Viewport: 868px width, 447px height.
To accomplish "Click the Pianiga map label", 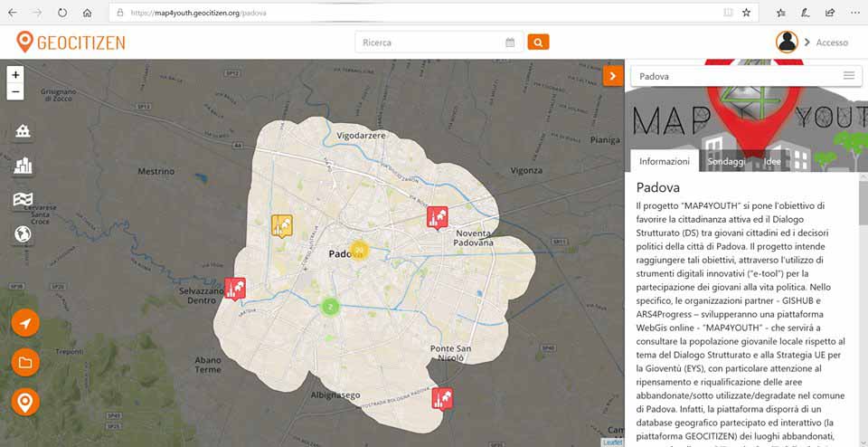I will coord(605,140).
